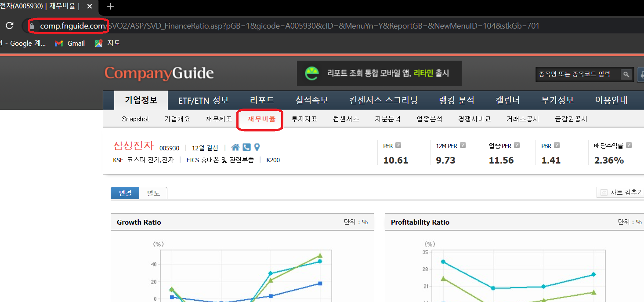Go to the Snapshot submenu
The image size is (644, 302).
click(135, 119)
